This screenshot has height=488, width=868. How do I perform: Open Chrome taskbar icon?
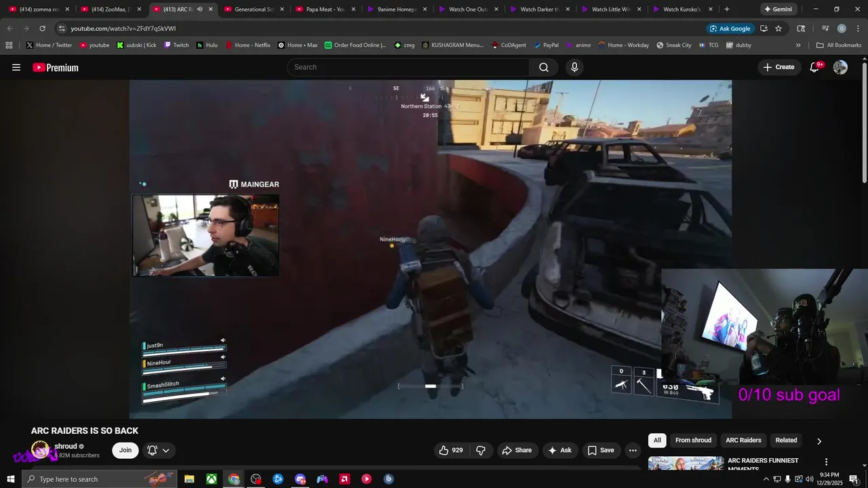pos(234,479)
